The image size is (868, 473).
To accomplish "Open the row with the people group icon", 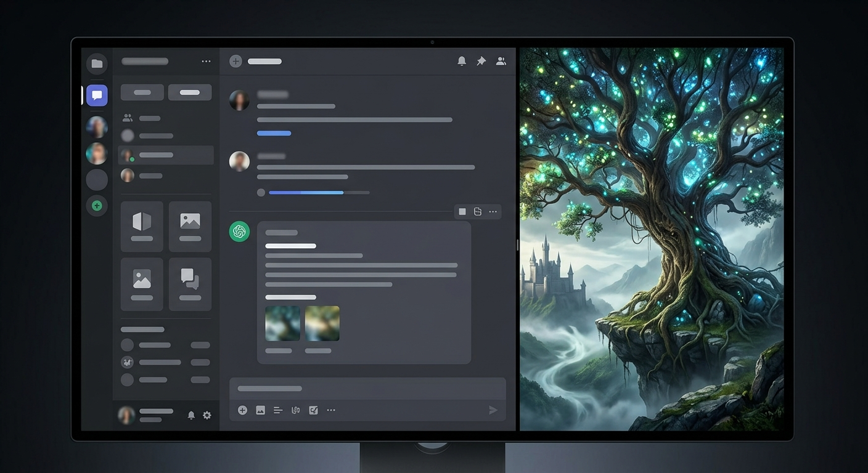I will coord(166,118).
